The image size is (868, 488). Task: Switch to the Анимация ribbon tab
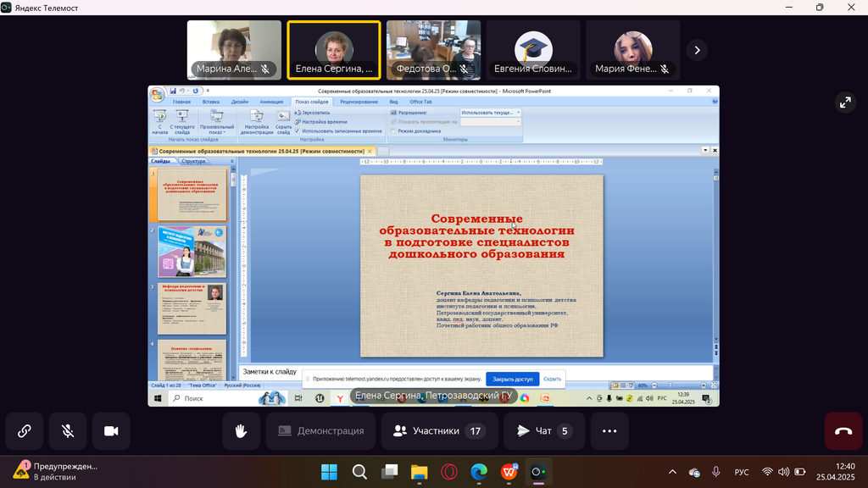click(271, 102)
